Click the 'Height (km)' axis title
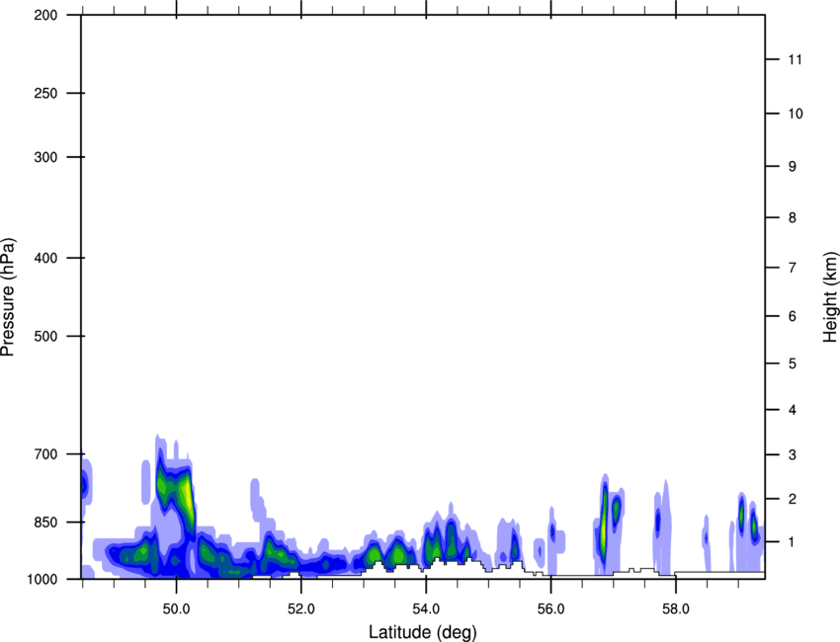 click(830, 297)
